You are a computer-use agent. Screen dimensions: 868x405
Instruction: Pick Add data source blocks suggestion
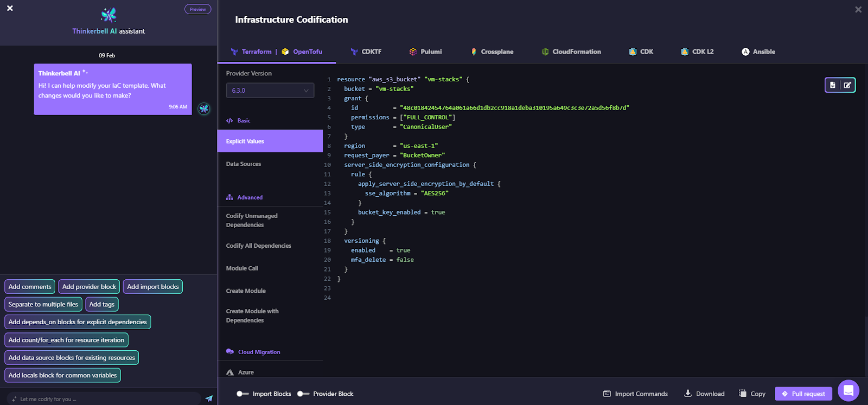click(72, 358)
